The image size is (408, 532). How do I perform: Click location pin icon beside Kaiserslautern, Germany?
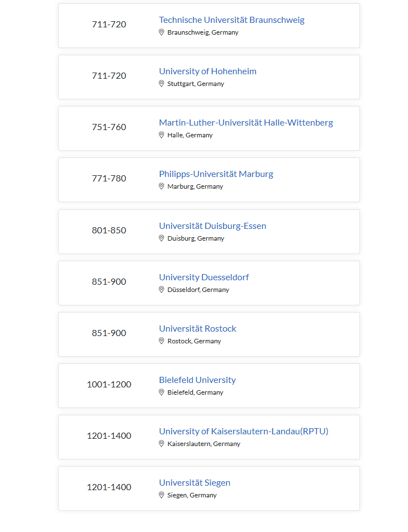click(162, 444)
